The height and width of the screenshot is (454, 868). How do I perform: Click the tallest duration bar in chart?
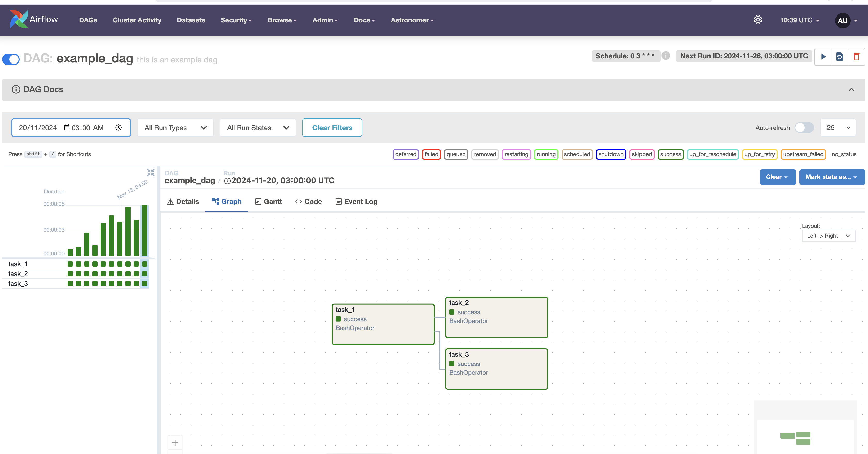click(145, 230)
